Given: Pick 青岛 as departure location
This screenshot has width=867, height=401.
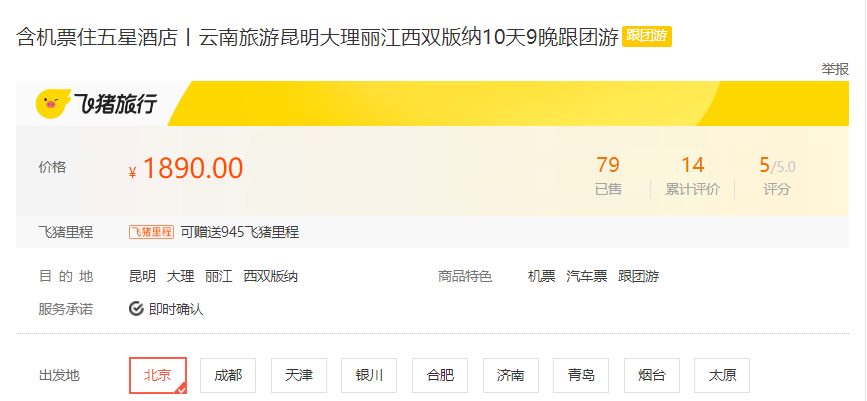Looking at the screenshot, I should (x=581, y=376).
